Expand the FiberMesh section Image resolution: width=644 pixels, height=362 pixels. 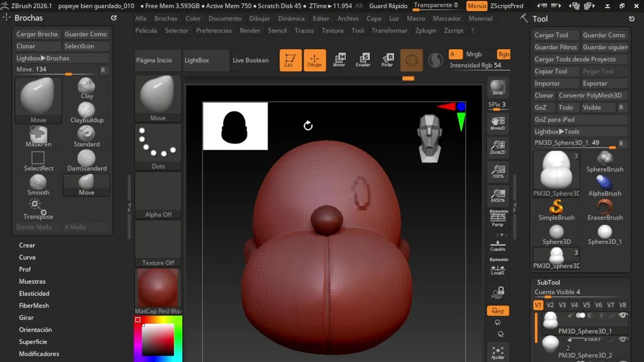34,306
